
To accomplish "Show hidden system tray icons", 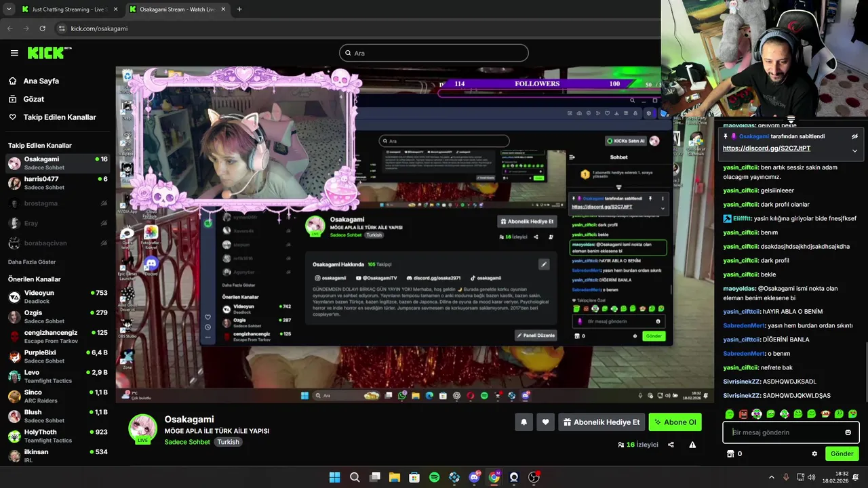I will point(771,477).
